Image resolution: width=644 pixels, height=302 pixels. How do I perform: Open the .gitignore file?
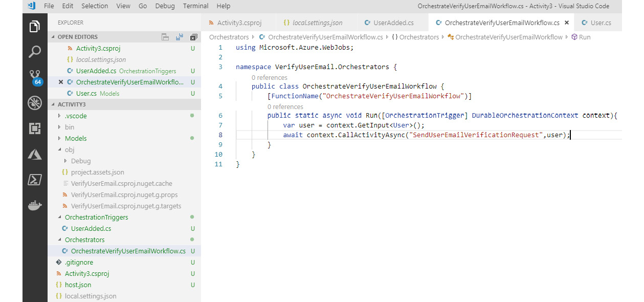(x=79, y=262)
